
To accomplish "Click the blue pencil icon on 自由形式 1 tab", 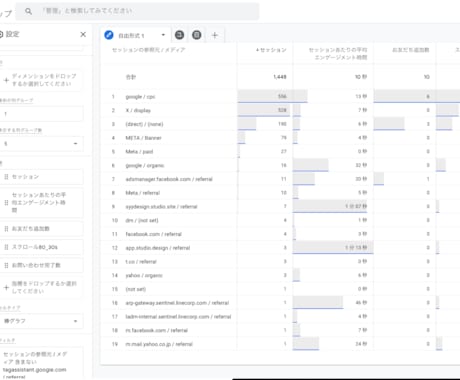I will pos(109,35).
